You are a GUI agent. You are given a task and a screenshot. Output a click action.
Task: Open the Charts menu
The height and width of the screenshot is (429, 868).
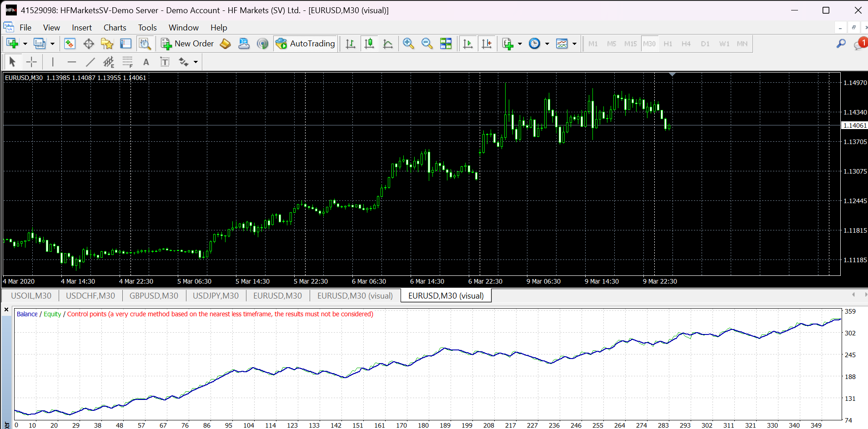point(115,28)
